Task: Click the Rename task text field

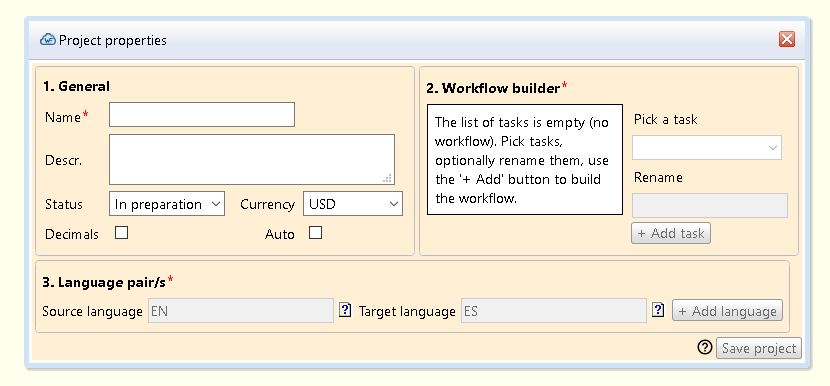Action: coord(710,205)
